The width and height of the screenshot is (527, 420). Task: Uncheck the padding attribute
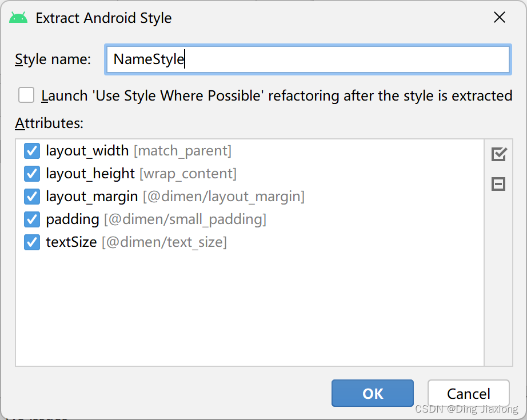[31, 219]
